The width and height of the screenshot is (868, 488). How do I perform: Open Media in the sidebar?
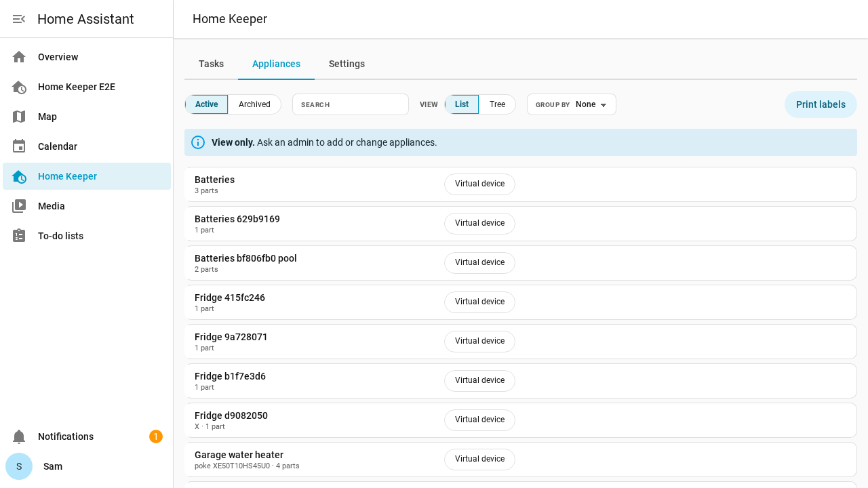[87, 206]
